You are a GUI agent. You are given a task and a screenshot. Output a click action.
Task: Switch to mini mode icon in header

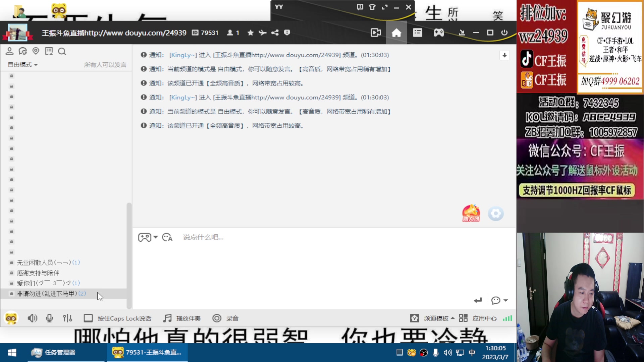462,33
